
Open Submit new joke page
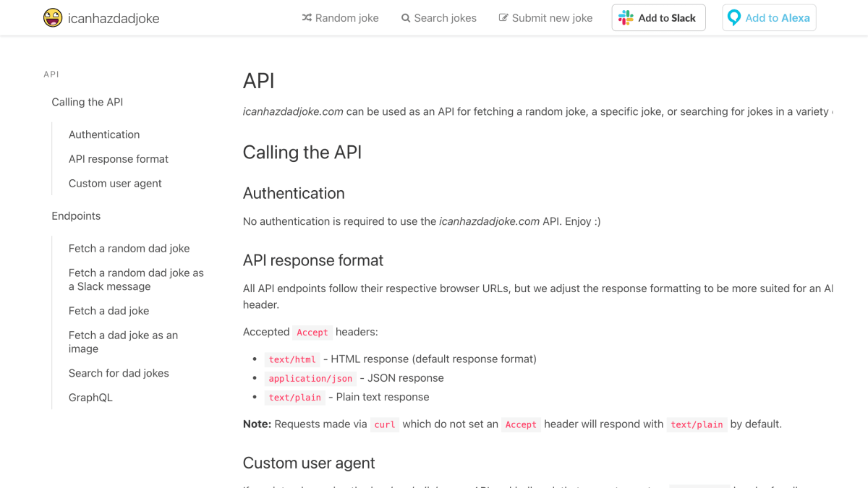click(x=545, y=18)
